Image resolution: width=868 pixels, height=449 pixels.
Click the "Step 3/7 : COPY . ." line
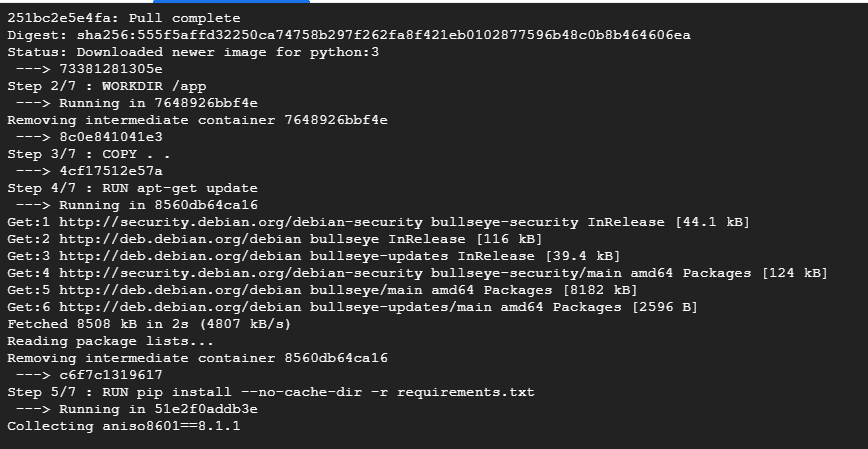[89, 154]
